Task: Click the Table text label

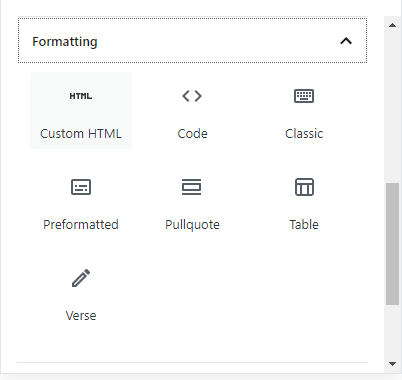Action: tap(304, 224)
